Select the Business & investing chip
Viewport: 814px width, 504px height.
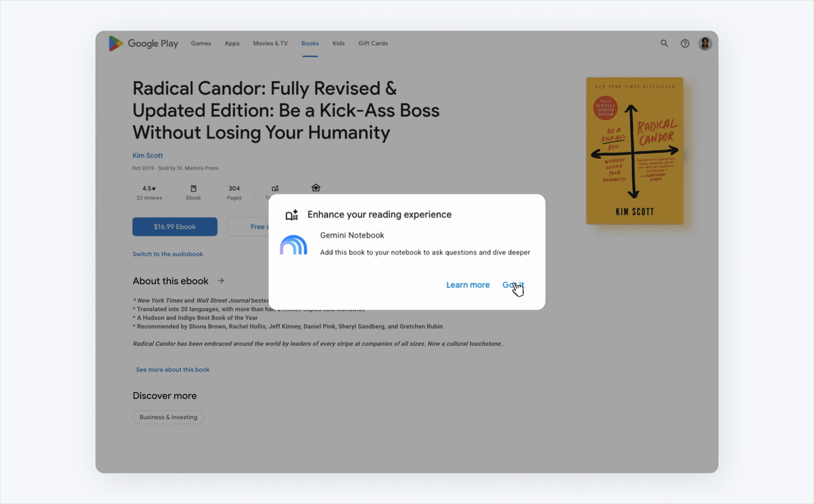[169, 417]
